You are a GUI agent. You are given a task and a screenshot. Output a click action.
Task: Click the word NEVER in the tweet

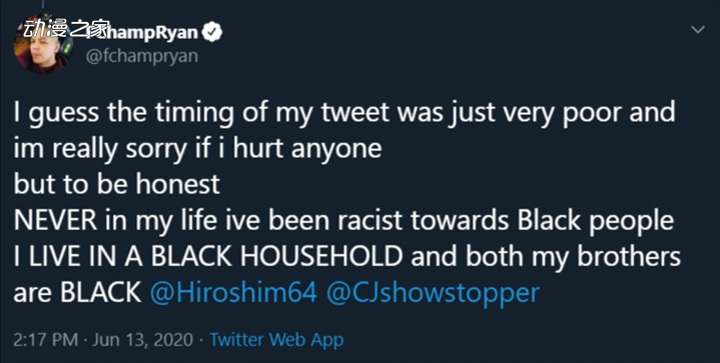55,221
